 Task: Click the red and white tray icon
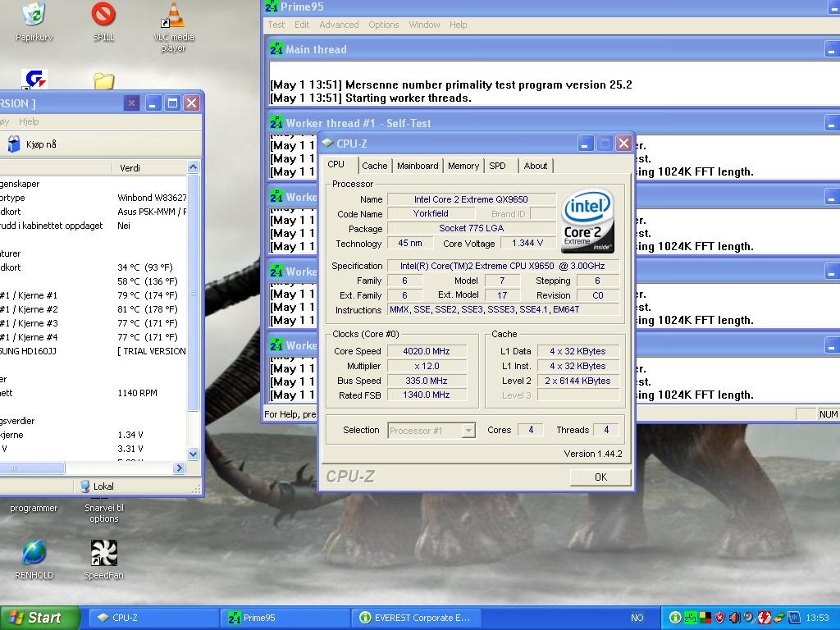764,618
